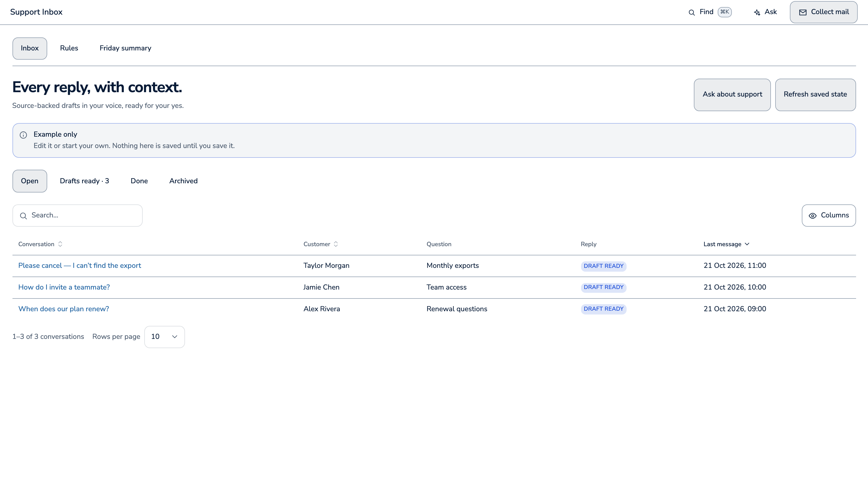868x488 pixels.
Task: Click the Monthly exports question cell
Action: [452, 266]
